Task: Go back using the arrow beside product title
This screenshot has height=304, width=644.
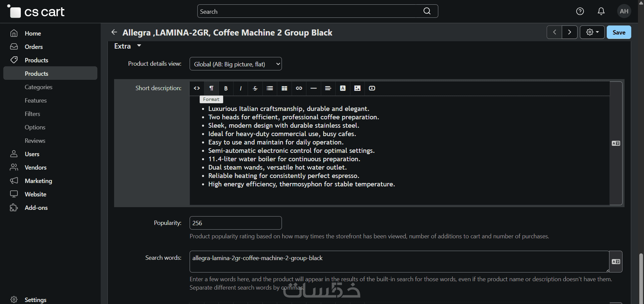Action: [114, 32]
